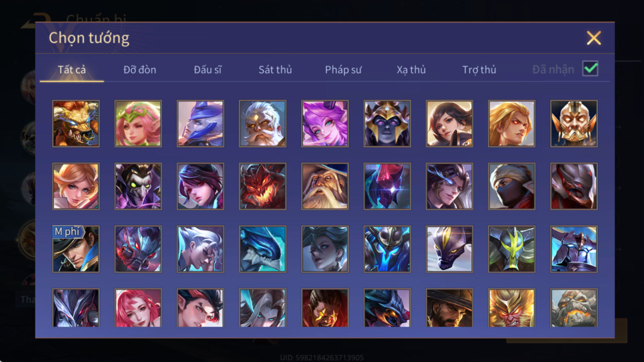Choose the wizard with pointed hat hero
Screen dimensions: 644x362
pyautogui.click(x=325, y=186)
